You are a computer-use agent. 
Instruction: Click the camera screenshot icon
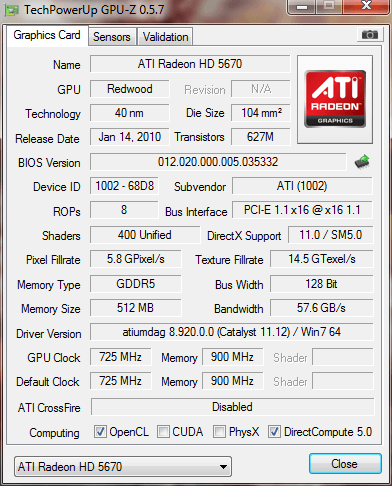click(369, 35)
